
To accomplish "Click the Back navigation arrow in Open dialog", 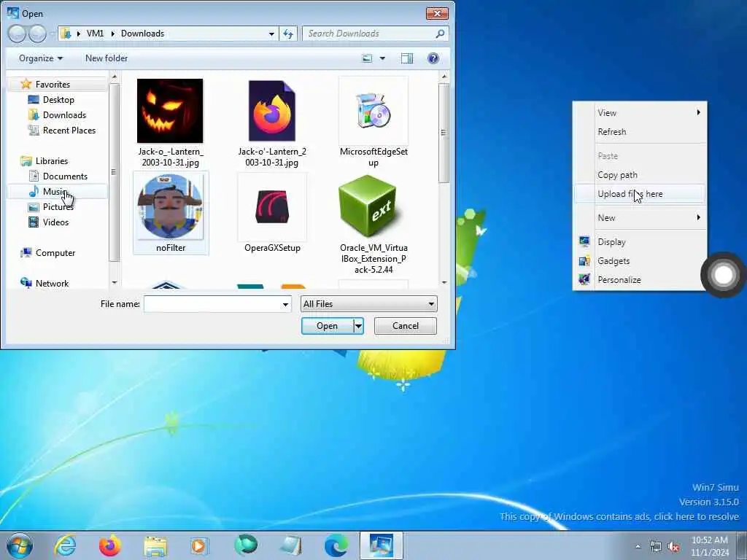I will 17,34.
